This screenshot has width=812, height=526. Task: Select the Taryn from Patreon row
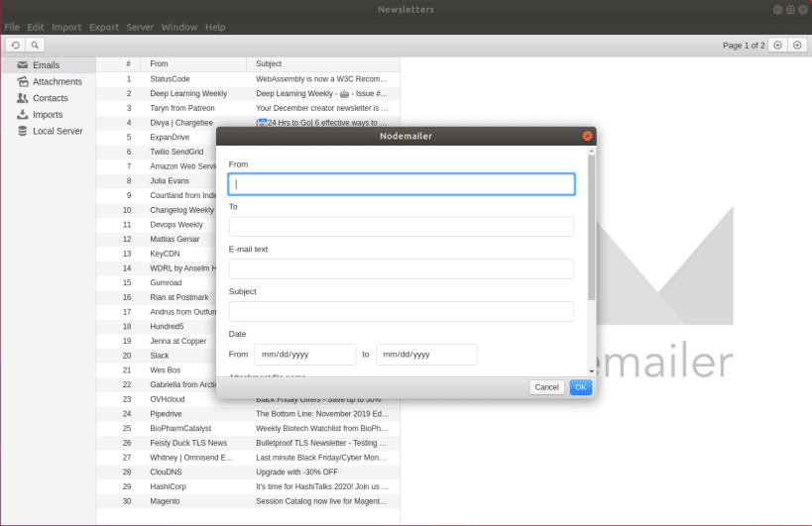[248, 108]
